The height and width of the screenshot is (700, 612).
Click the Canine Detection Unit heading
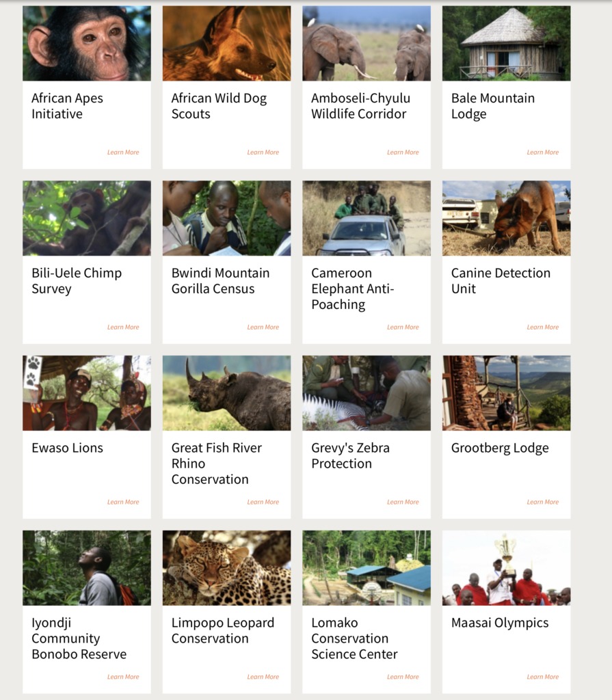pos(501,281)
